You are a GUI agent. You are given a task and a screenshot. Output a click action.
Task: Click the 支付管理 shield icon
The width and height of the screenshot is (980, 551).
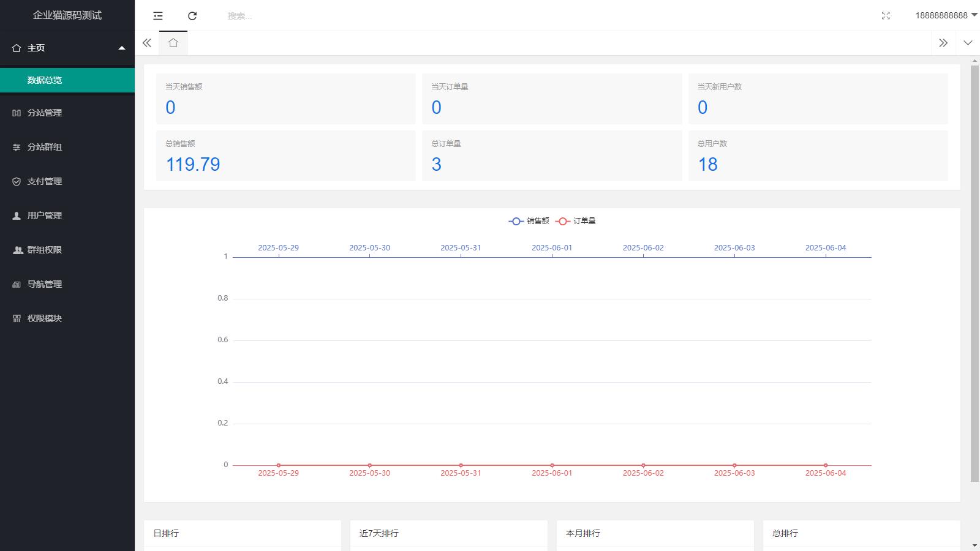click(x=17, y=181)
